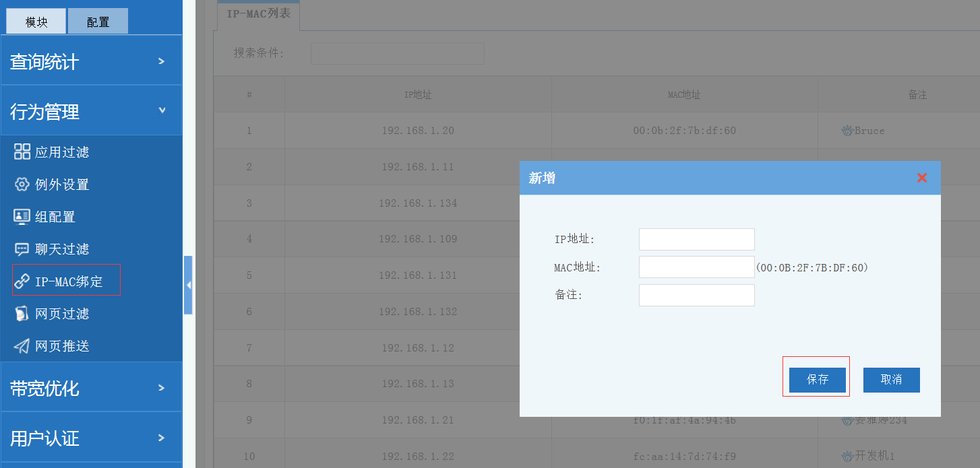Open the IP-MAC列表 tab
Viewport: 980px width, 468px height.
(258, 13)
